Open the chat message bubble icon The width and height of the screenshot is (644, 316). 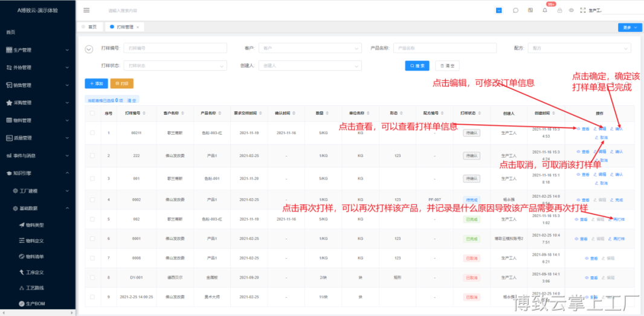[x=515, y=11]
